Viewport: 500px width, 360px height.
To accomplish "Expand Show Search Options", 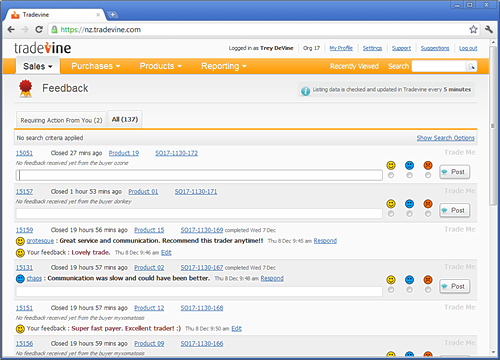I will (445, 138).
